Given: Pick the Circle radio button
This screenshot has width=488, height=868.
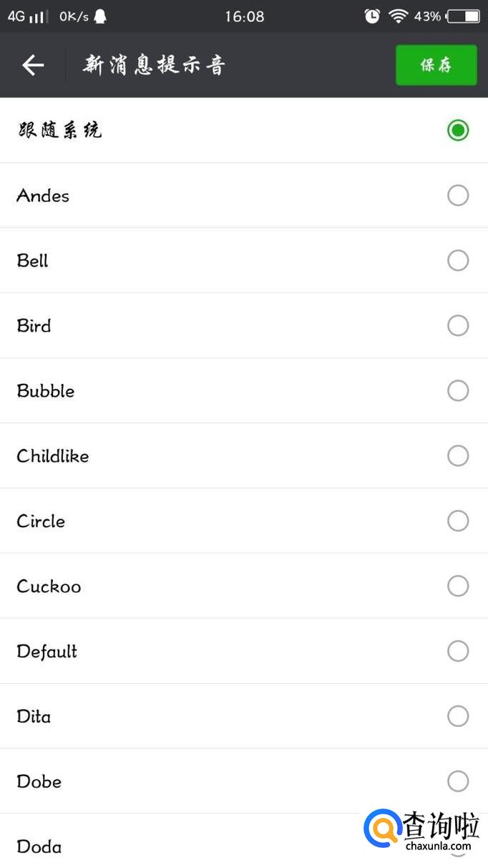Looking at the screenshot, I should pyautogui.click(x=458, y=521).
